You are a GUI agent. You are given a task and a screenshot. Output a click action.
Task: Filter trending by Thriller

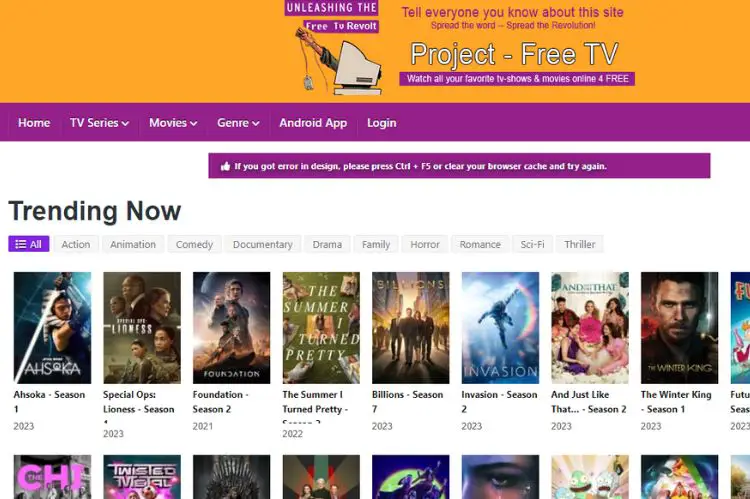pos(580,244)
